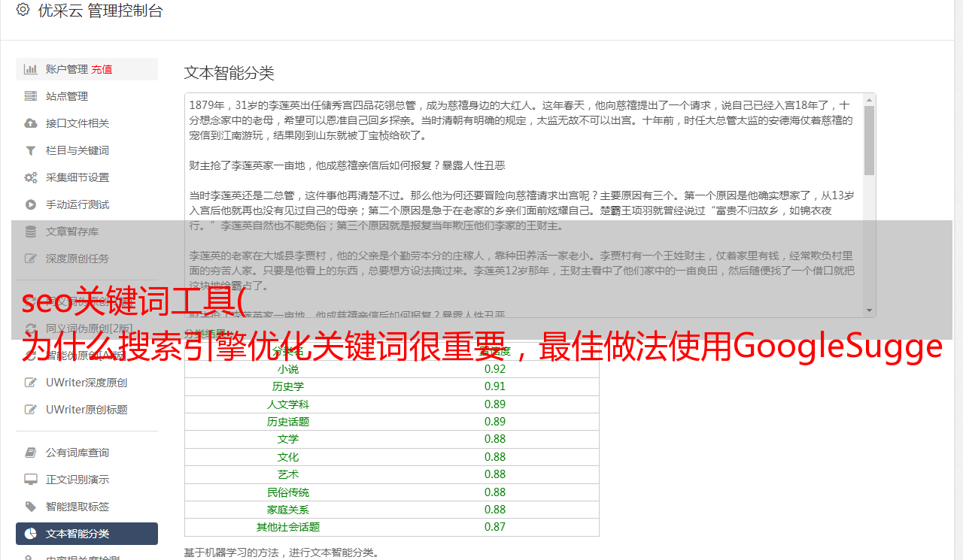The image size is (963, 560).
Task: Select the active 文本智能分类 item
Action: (87, 534)
